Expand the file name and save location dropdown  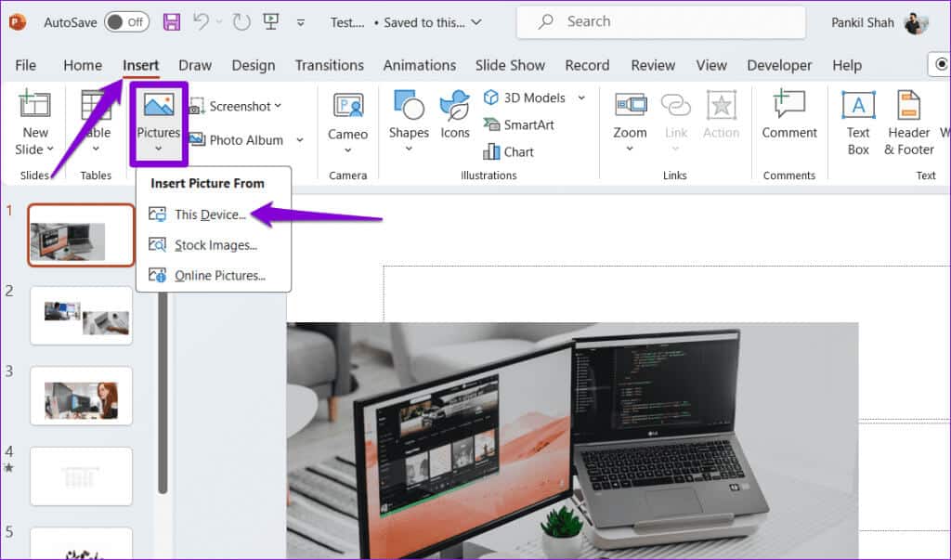[476, 22]
